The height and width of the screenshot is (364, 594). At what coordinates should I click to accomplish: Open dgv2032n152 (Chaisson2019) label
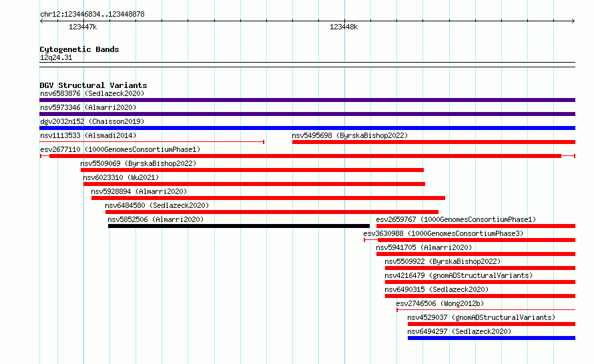pyautogui.click(x=92, y=121)
